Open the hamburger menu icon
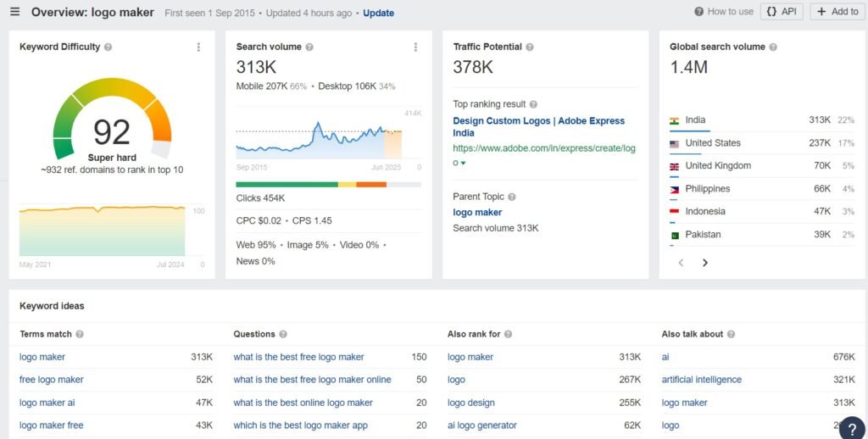Screen dimensions: 868x439 click(x=14, y=12)
